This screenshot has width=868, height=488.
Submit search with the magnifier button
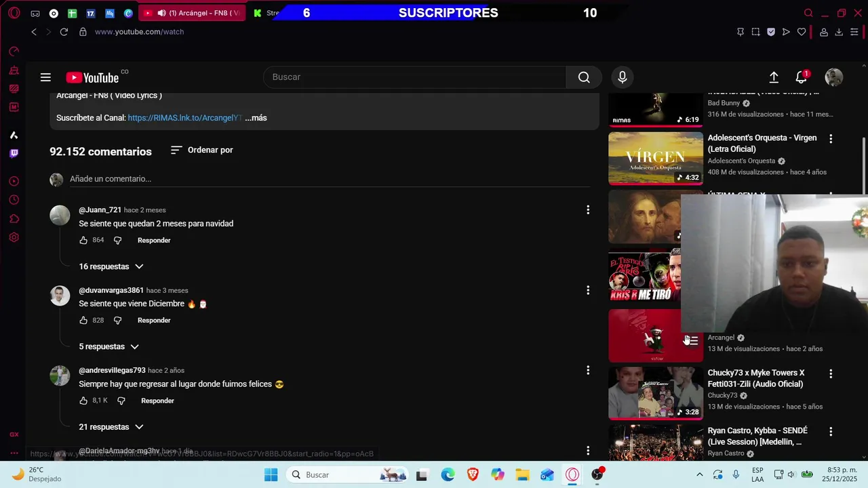tap(584, 77)
